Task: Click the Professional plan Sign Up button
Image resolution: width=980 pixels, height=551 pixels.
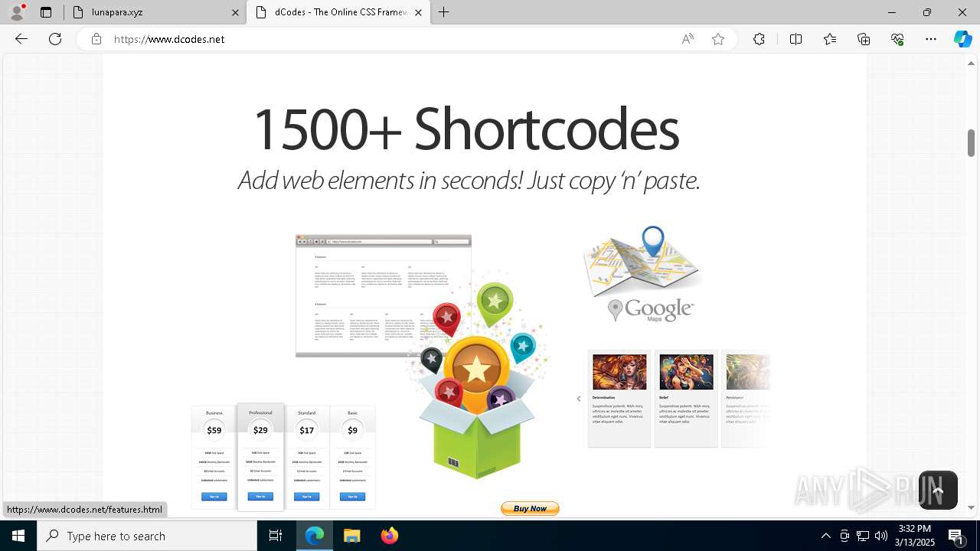Action: (x=260, y=497)
